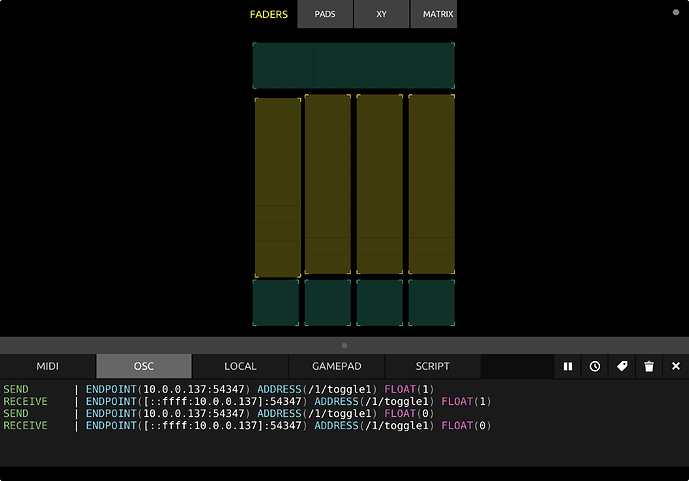The height and width of the screenshot is (481, 689).
Task: Toggle the first green button below faders
Action: 276,302
